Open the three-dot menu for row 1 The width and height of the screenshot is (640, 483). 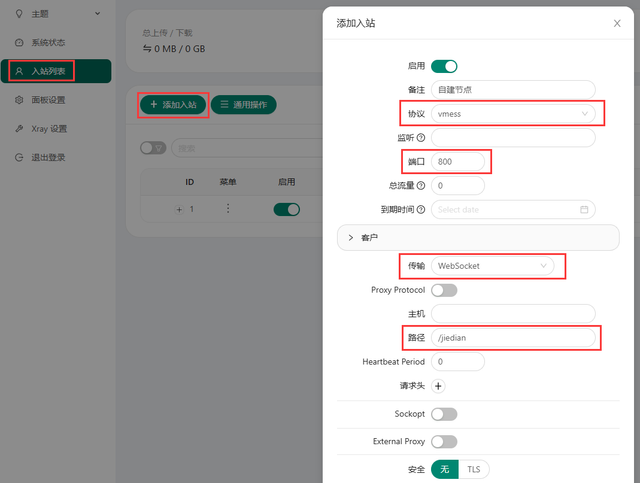(x=228, y=209)
